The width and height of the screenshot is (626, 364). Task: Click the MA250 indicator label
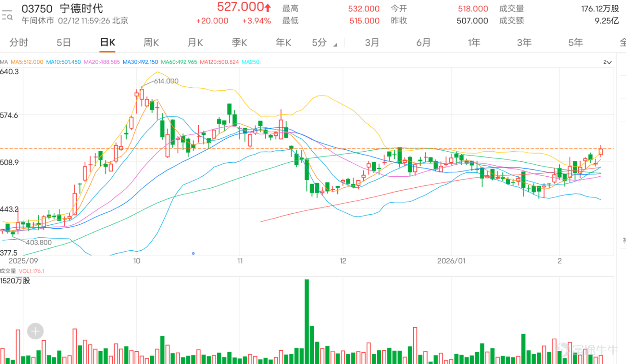coord(251,62)
